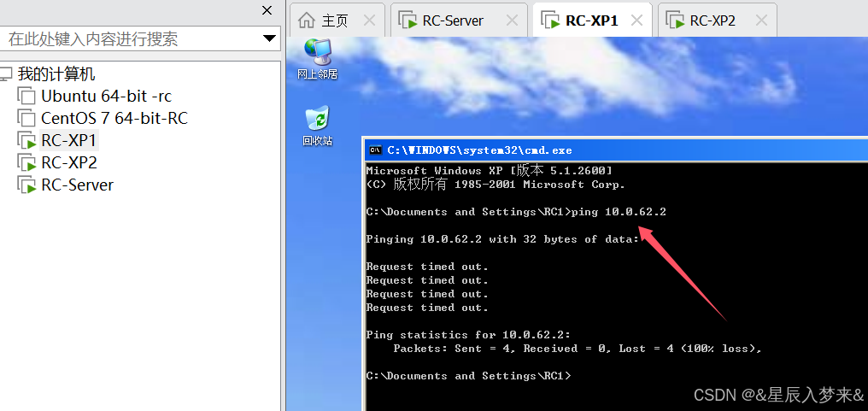Close the RC-XP1 tab
This screenshot has width=868, height=411.
click(636, 21)
